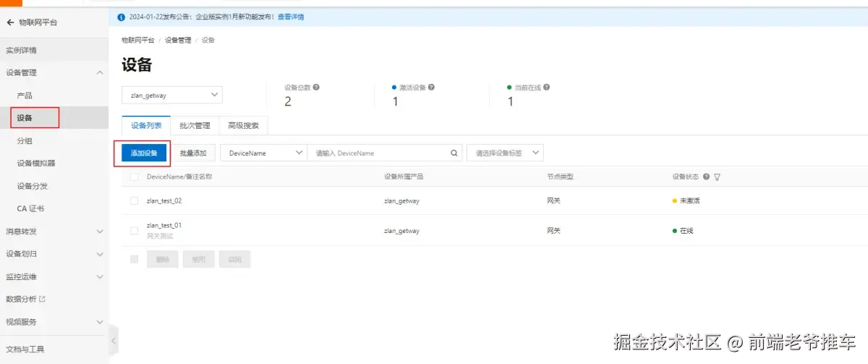Click the 禁用 button below the table
868x364 pixels.
198,259
